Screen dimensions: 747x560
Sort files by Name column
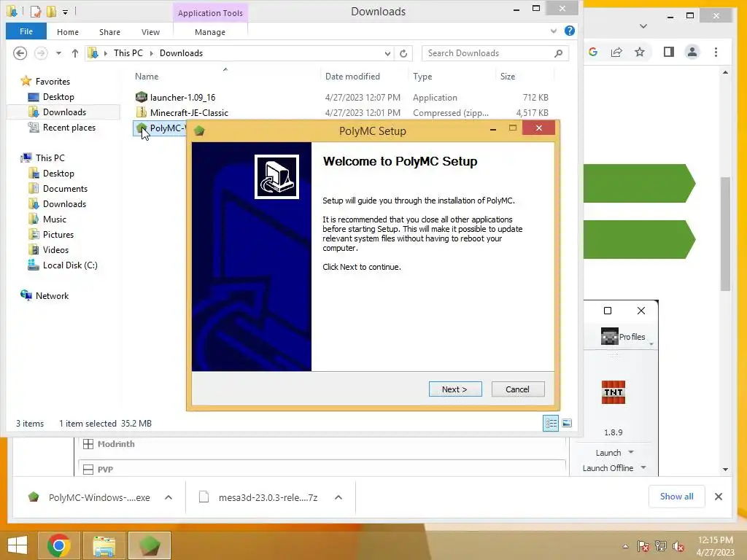pyautogui.click(x=147, y=76)
